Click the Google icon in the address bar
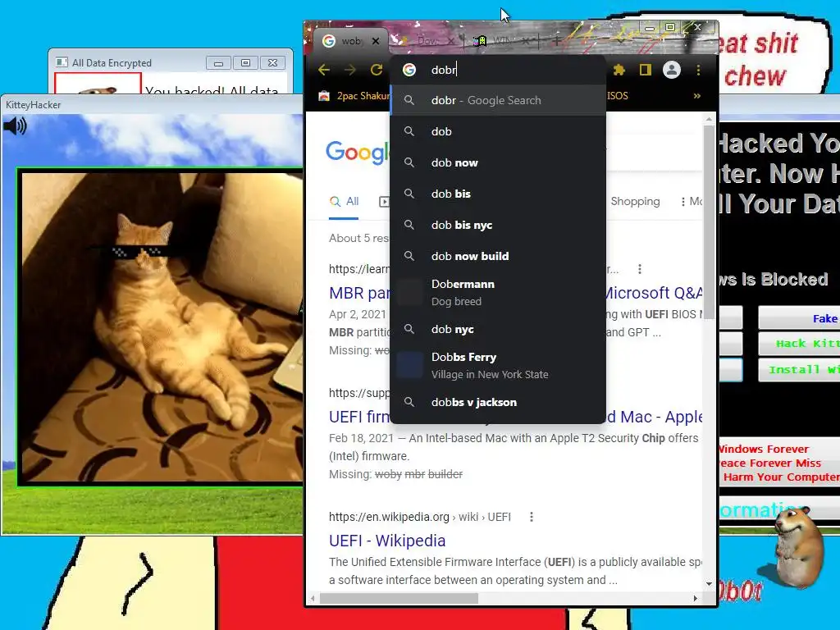 [x=409, y=70]
